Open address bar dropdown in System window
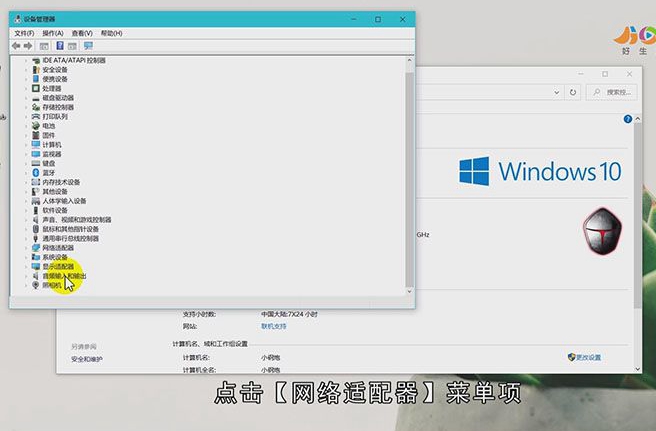 (x=556, y=92)
